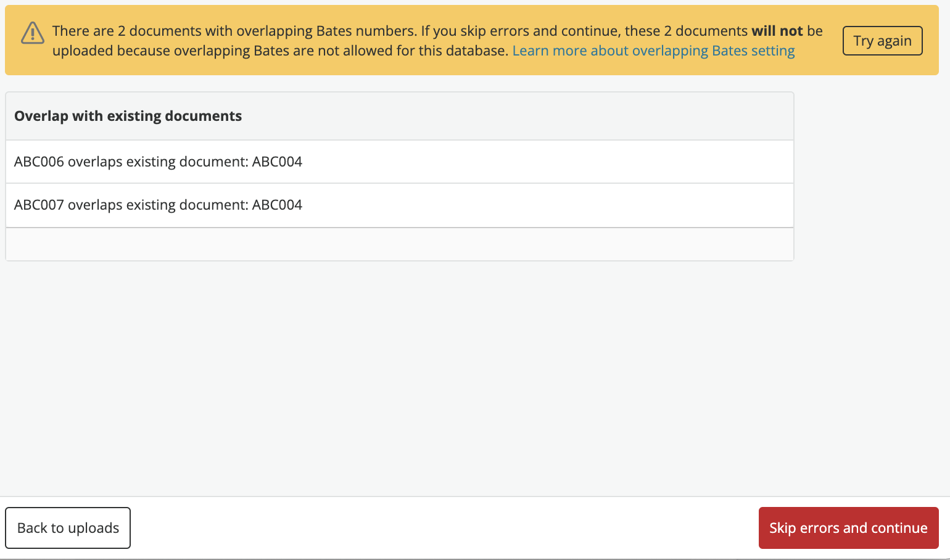This screenshot has width=950, height=560.
Task: Select the alert icon beside the error message
Action: [x=32, y=34]
